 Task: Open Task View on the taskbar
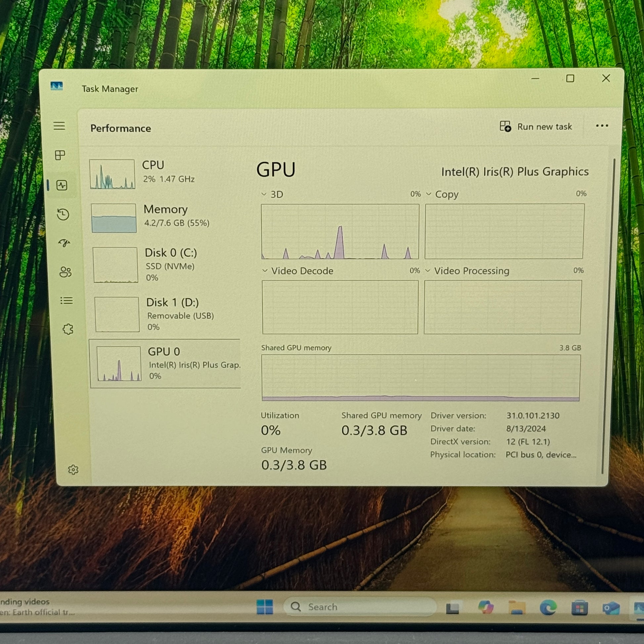click(452, 608)
